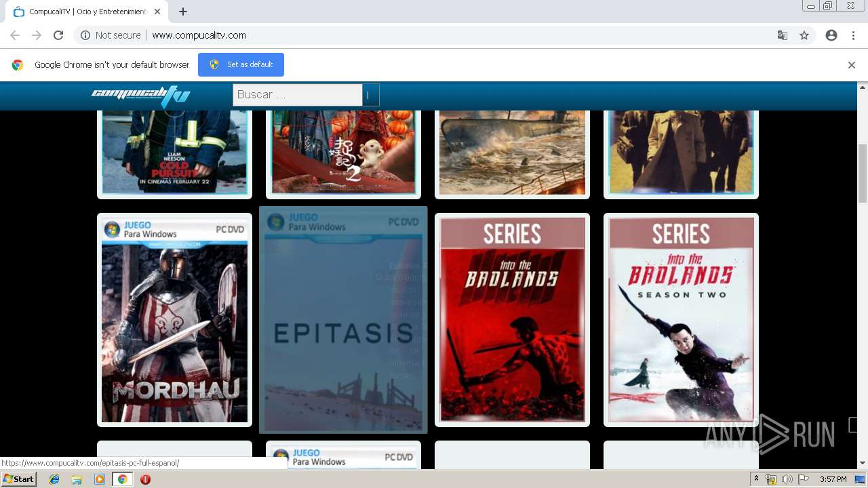Dismiss the default browser notification bar
The height and width of the screenshot is (488, 868).
pos(852,65)
